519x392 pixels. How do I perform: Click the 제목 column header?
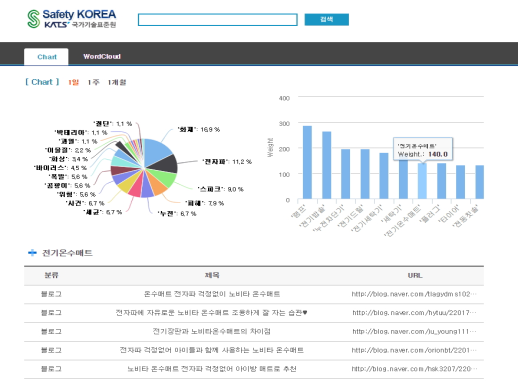point(212,275)
